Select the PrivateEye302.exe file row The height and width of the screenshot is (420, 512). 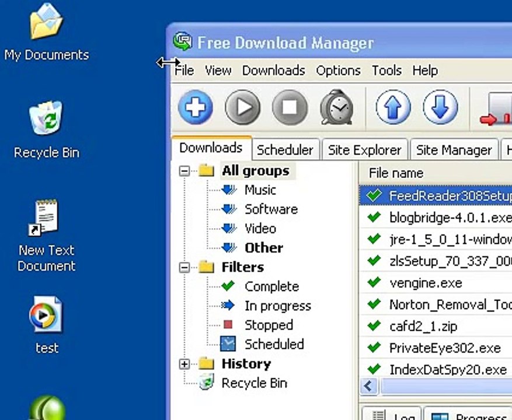pos(436,348)
